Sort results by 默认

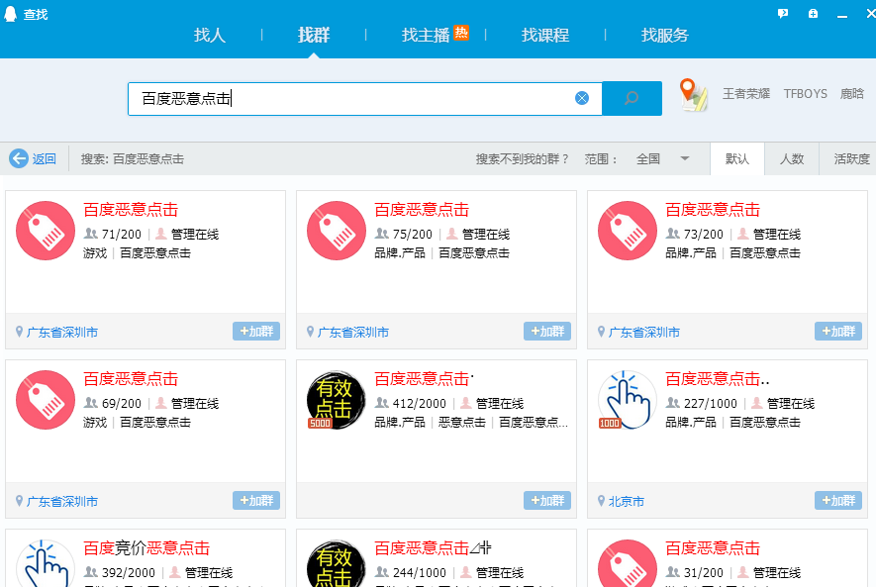pos(737,159)
